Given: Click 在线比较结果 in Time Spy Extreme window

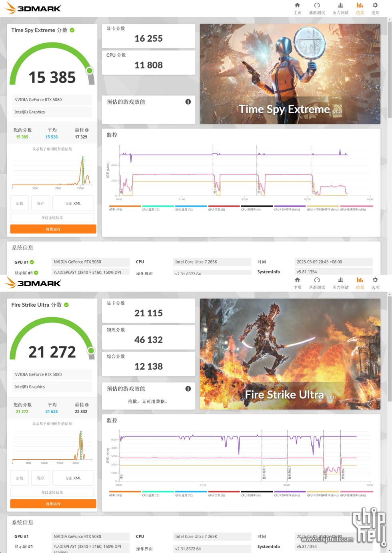Looking at the screenshot, I should click(x=52, y=218).
